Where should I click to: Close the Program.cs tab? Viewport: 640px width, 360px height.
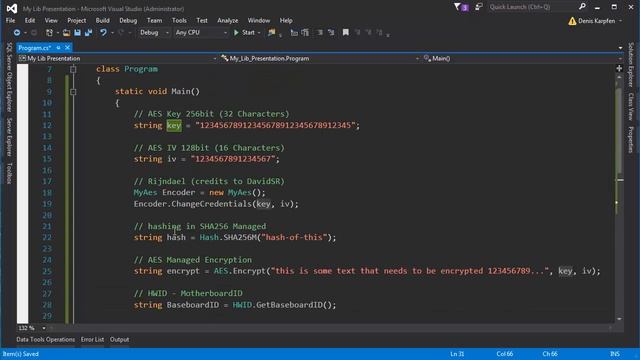point(67,48)
